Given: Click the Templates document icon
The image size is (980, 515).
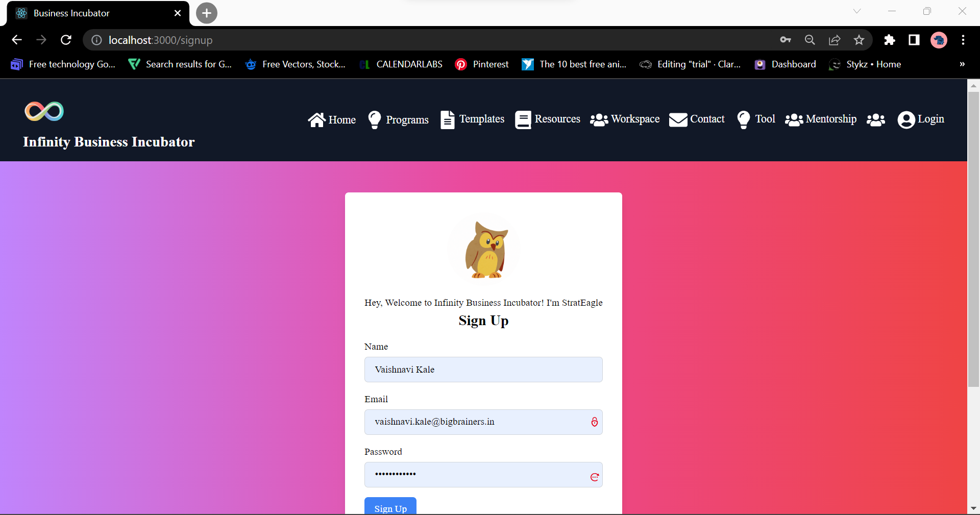Looking at the screenshot, I should coord(448,119).
